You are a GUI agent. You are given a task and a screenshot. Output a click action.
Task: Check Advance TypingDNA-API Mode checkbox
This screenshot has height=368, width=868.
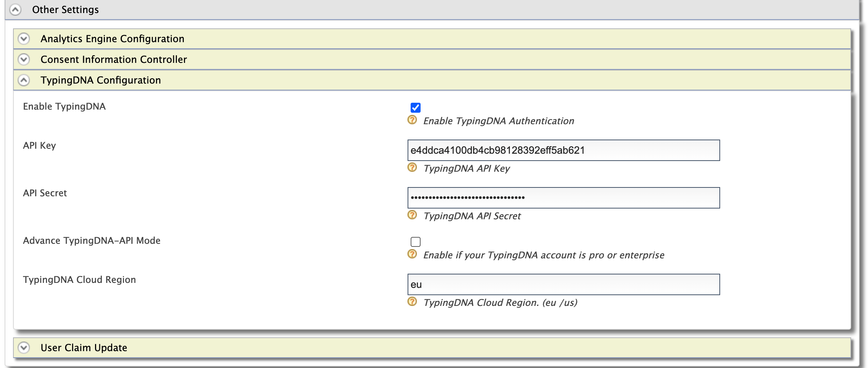pyautogui.click(x=415, y=242)
